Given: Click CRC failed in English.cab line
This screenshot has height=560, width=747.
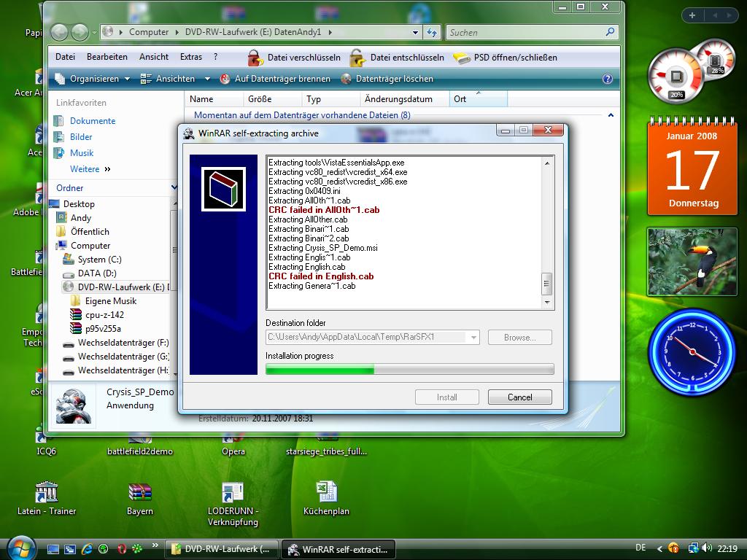Looking at the screenshot, I should click(x=321, y=276).
